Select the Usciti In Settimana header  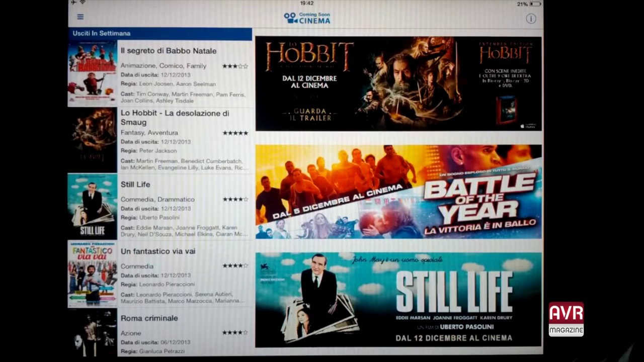[x=160, y=34]
